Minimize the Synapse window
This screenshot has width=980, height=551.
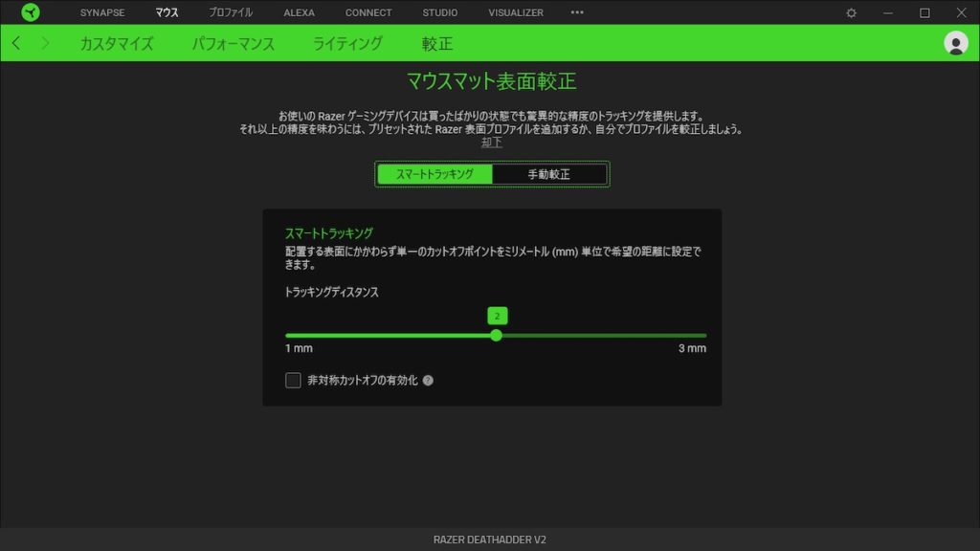[887, 12]
